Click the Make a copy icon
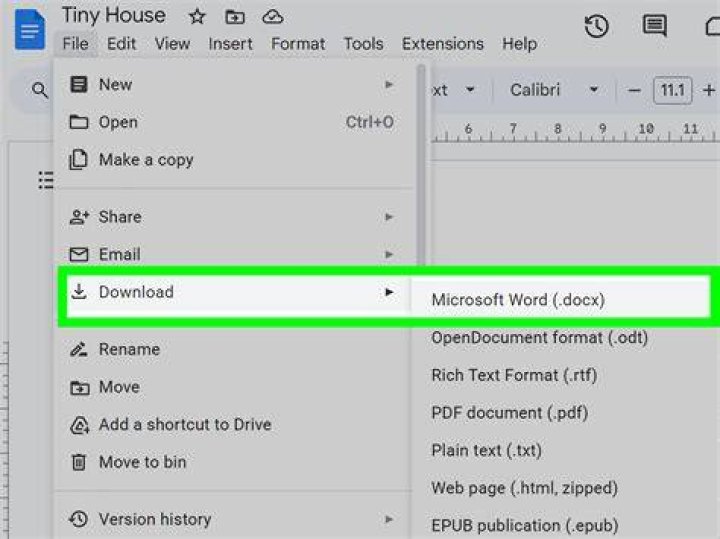 click(x=78, y=160)
